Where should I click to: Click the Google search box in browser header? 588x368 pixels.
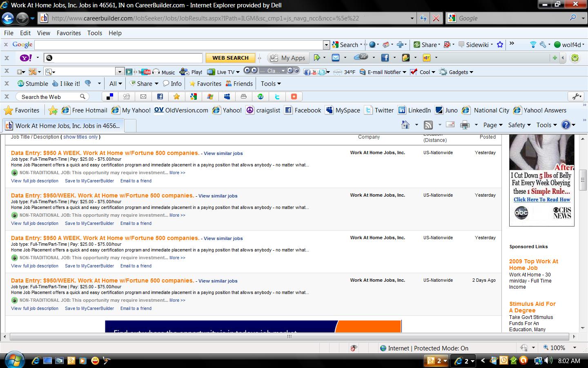(513, 18)
